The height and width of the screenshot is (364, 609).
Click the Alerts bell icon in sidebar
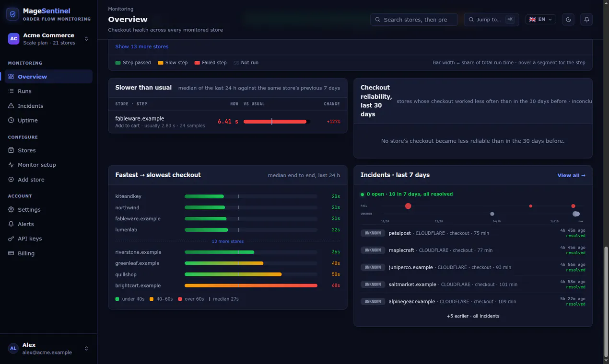pyautogui.click(x=11, y=224)
